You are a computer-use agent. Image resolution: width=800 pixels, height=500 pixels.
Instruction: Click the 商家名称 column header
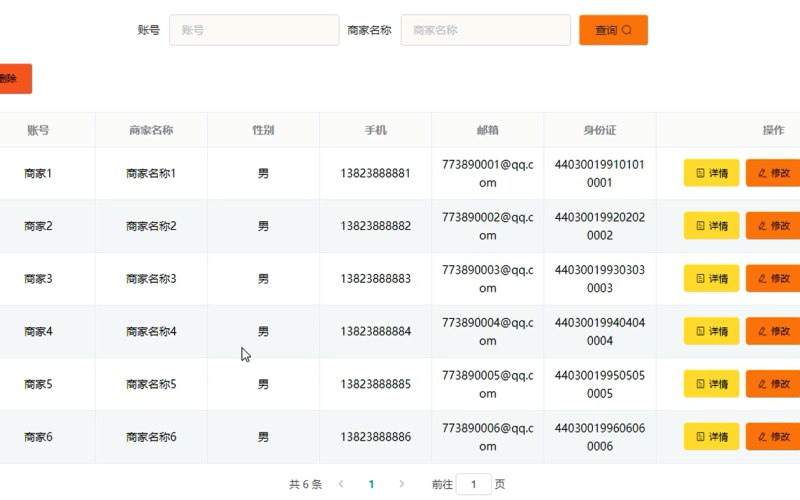(x=151, y=130)
